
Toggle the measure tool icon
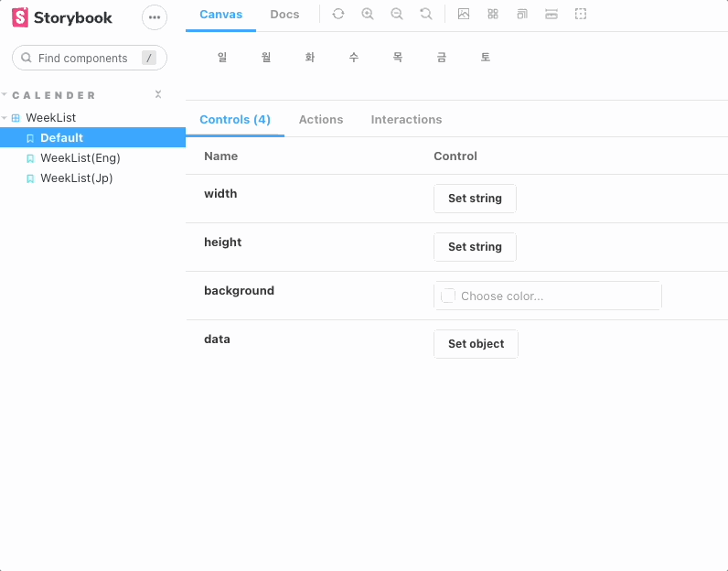coord(551,14)
